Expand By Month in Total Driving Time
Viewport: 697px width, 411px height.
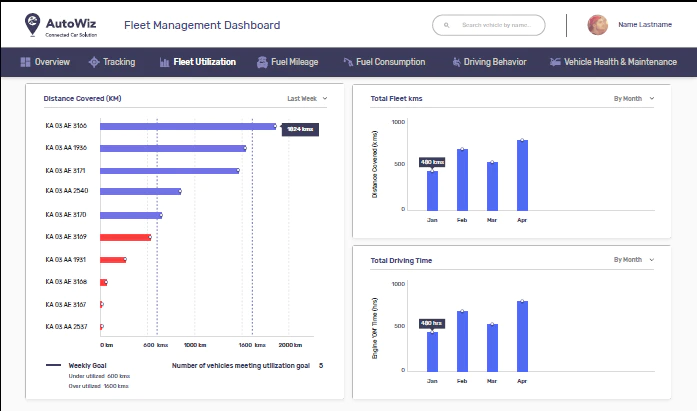click(634, 260)
